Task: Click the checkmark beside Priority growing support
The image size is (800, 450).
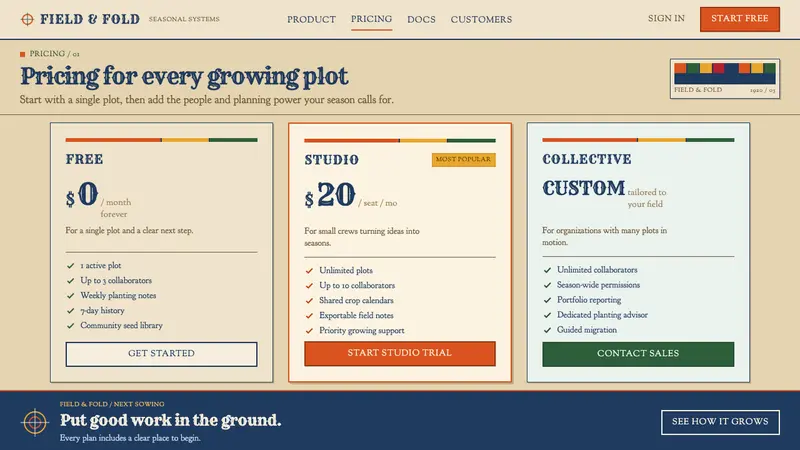Action: click(309, 331)
